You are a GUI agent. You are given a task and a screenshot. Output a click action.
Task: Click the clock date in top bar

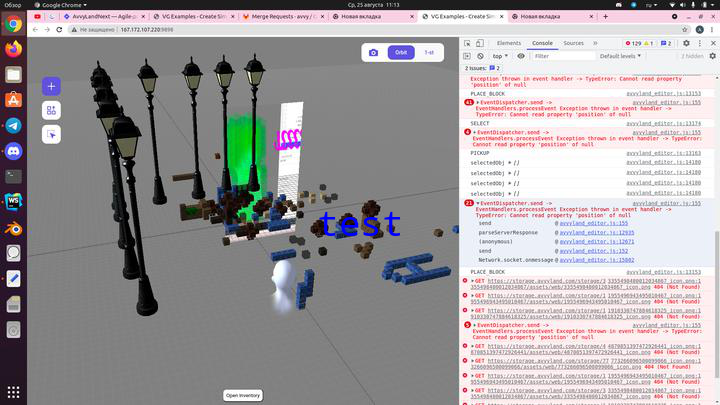373,5
